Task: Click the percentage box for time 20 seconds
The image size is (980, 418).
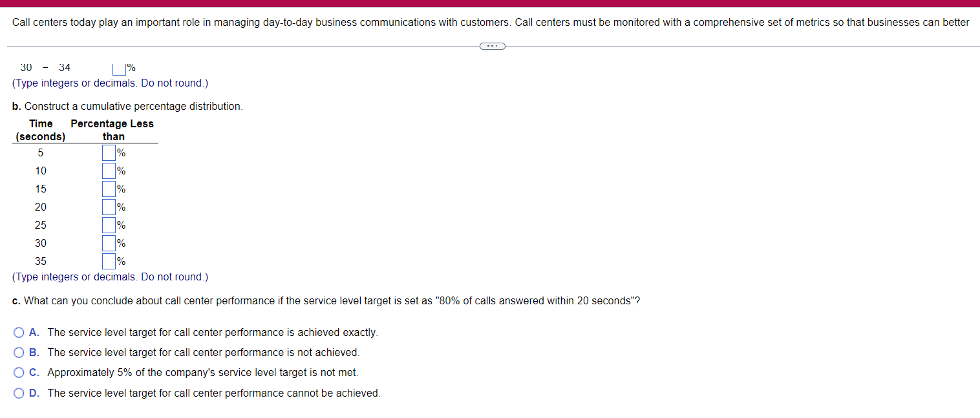Action: pos(107,207)
